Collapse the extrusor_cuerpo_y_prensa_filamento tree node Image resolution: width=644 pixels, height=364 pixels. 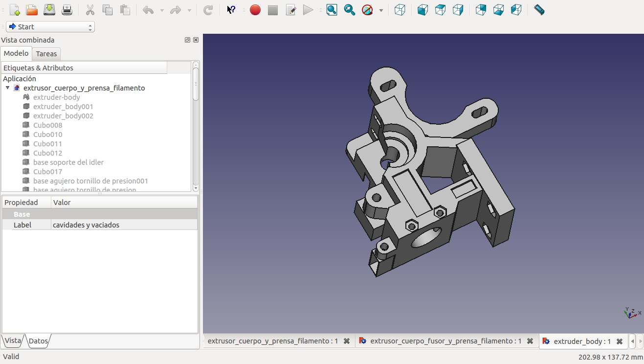point(8,88)
